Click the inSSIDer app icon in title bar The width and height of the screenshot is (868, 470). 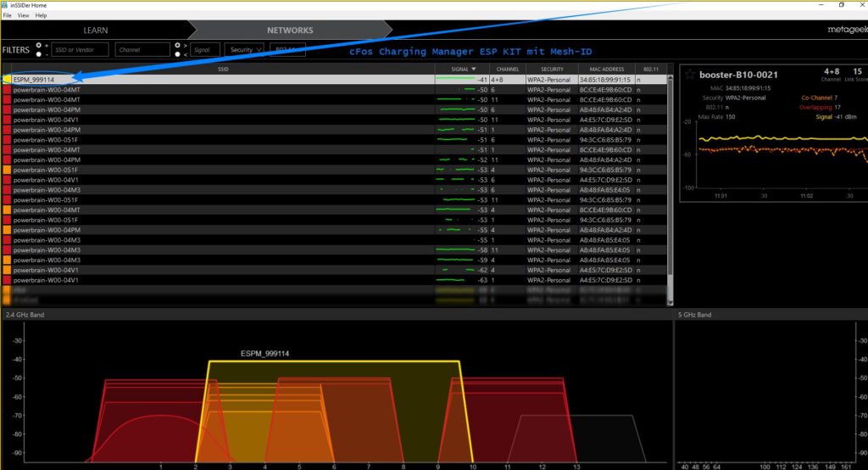point(5,5)
